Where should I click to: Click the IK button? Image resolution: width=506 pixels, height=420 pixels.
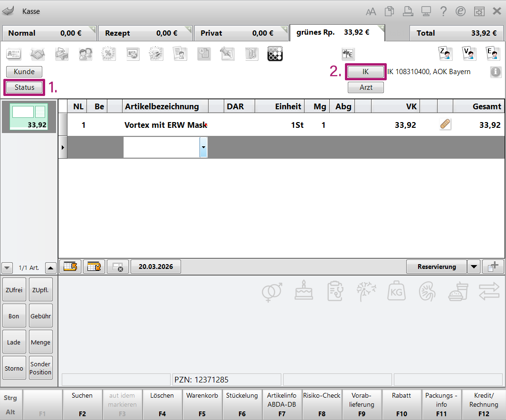pyautogui.click(x=365, y=72)
